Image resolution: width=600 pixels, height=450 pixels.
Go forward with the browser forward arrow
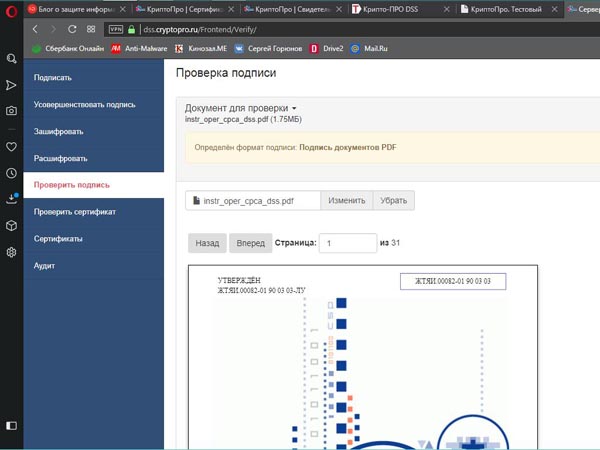click(53, 29)
